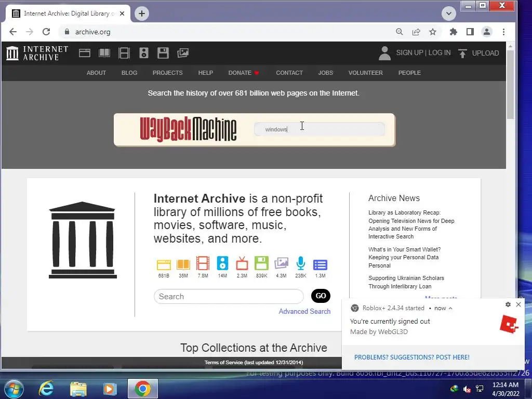Open the PROJECTS menu item
Image resolution: width=532 pixels, height=399 pixels.
168,73
